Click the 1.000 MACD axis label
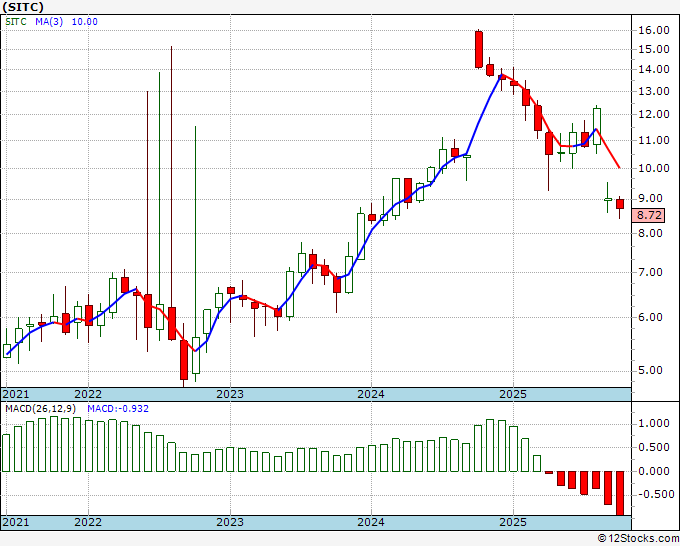680x546 pixels. [654, 424]
